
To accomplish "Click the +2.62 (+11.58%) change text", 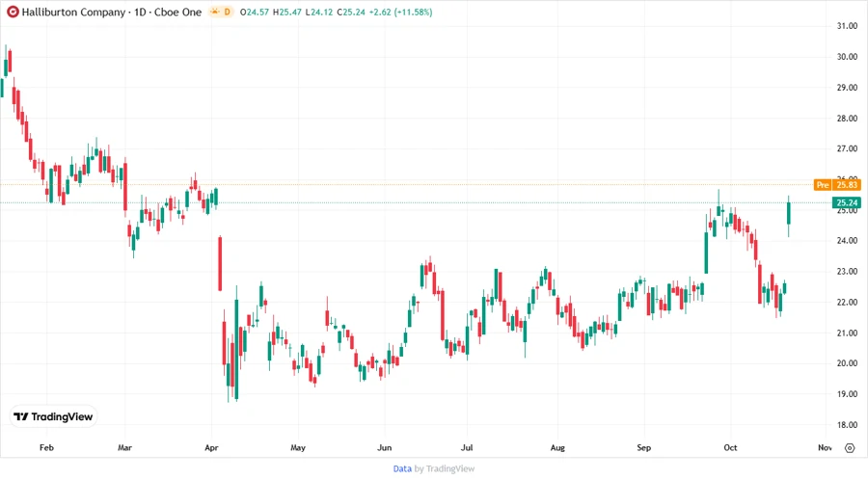I will [x=401, y=13].
